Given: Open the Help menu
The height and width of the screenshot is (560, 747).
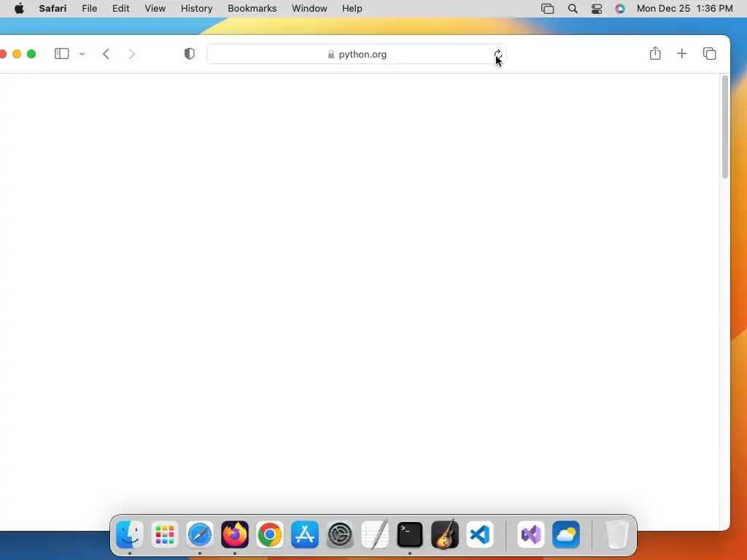Looking at the screenshot, I should pyautogui.click(x=352, y=8).
